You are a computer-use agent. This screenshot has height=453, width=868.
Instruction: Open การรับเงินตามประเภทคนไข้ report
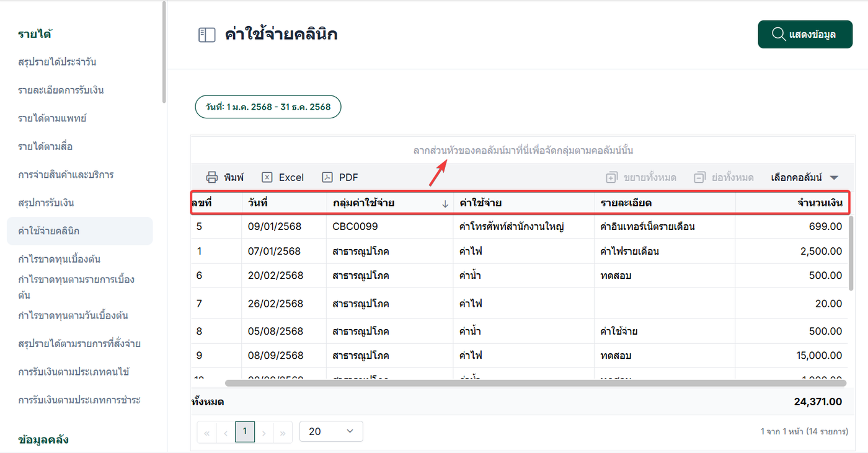coord(73,372)
